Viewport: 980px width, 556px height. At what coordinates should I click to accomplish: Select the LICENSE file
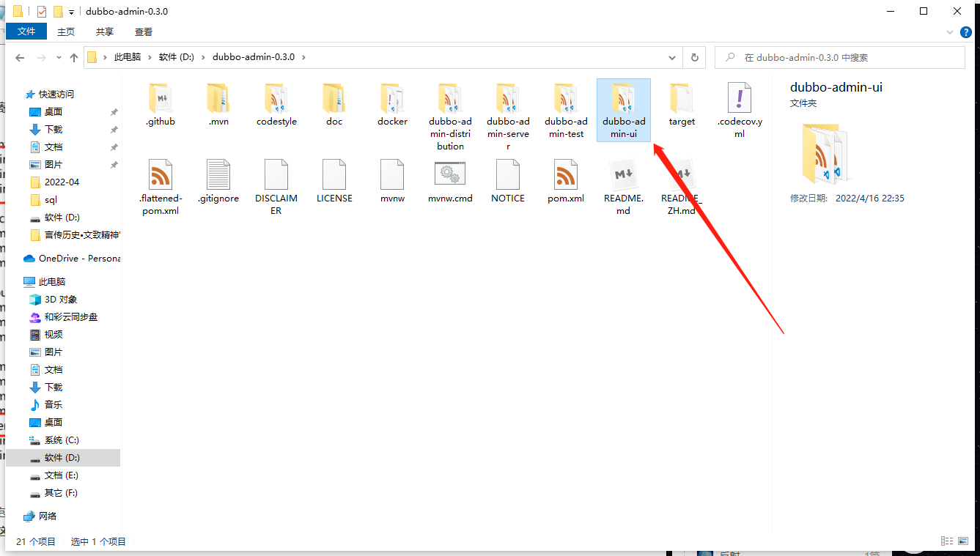tap(334, 182)
